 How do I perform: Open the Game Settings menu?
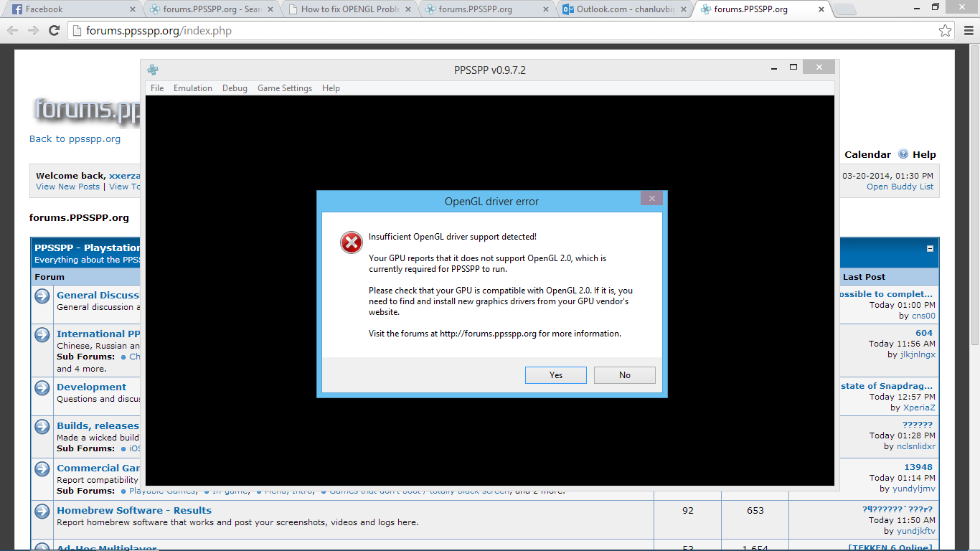click(285, 88)
